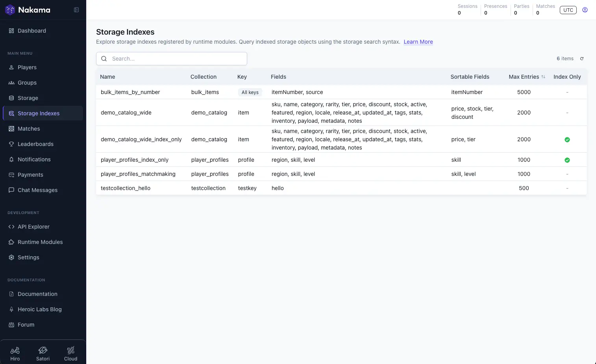Screen dimensions: 596x364
Task: Open the demo_catalog_wide_index_only index name
Action: (x=141, y=139)
